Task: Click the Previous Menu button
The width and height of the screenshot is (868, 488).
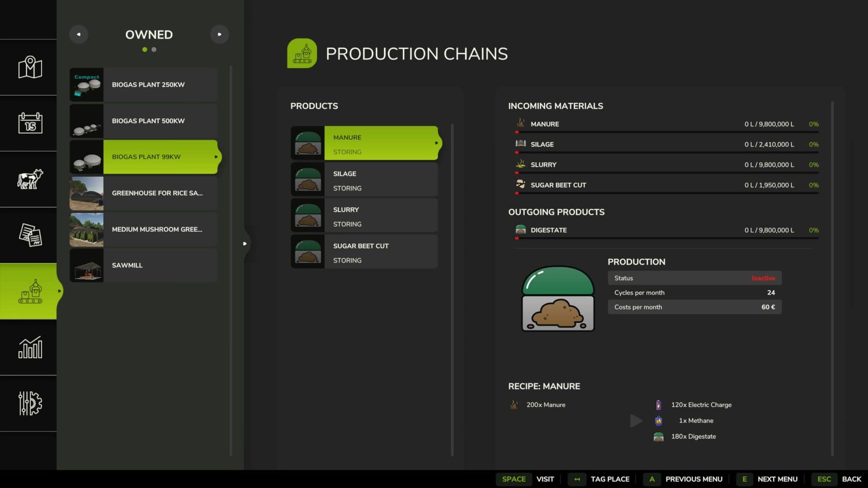Action: pos(683,479)
